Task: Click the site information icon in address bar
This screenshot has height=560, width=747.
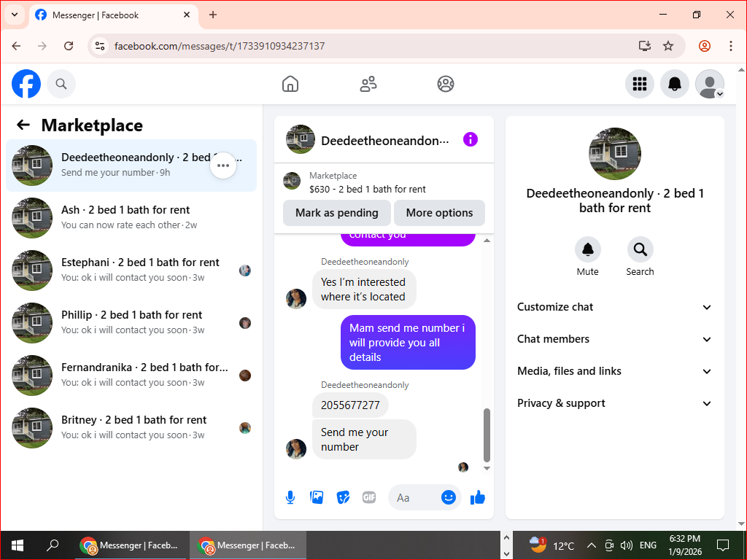Action: (99, 46)
